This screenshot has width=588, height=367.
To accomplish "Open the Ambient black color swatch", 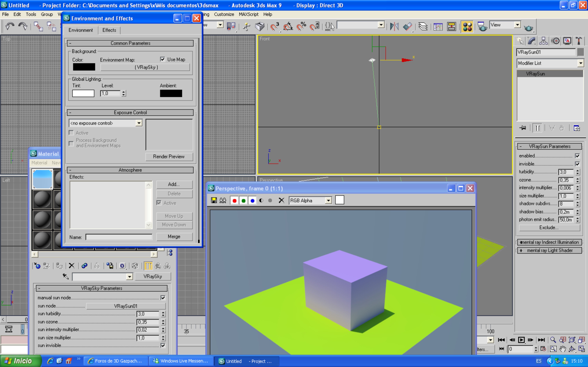I will click(x=171, y=93).
